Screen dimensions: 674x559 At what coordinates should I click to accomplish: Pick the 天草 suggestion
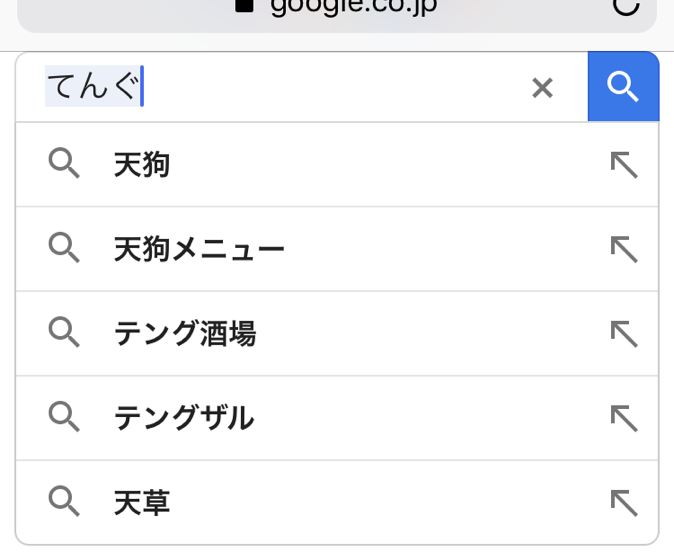(142, 503)
